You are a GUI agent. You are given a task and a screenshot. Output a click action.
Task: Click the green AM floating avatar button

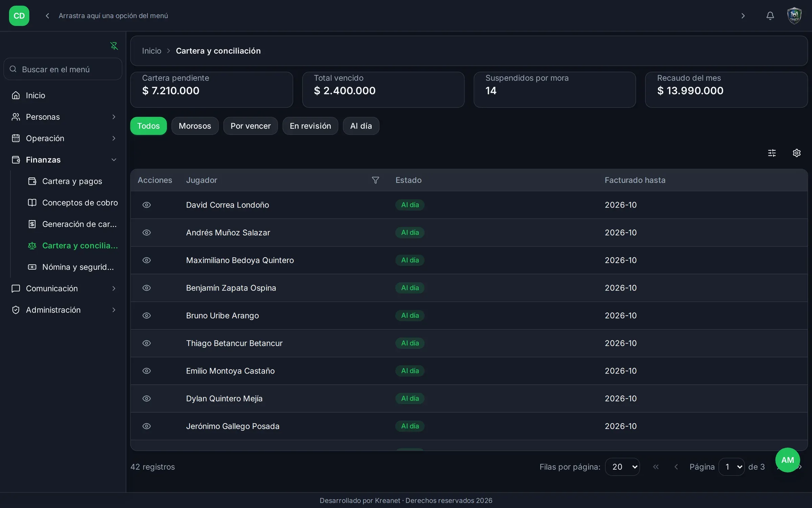787,460
